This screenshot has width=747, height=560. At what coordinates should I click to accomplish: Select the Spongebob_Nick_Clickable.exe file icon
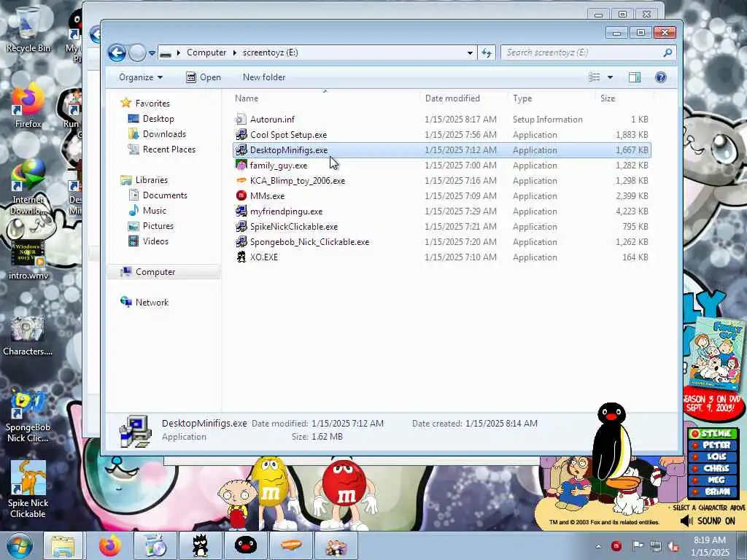point(241,241)
